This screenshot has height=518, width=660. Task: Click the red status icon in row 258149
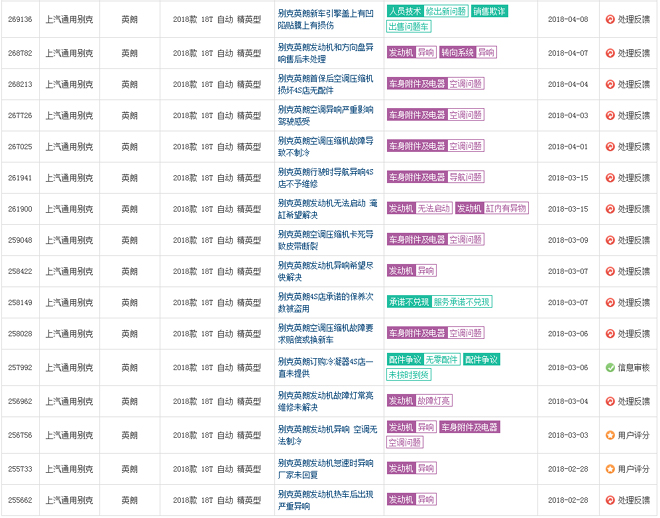(x=610, y=302)
